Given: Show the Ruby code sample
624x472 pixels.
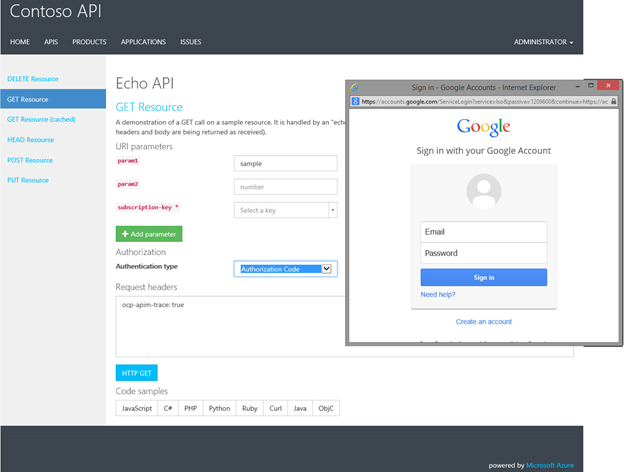Looking at the screenshot, I should [x=250, y=408].
